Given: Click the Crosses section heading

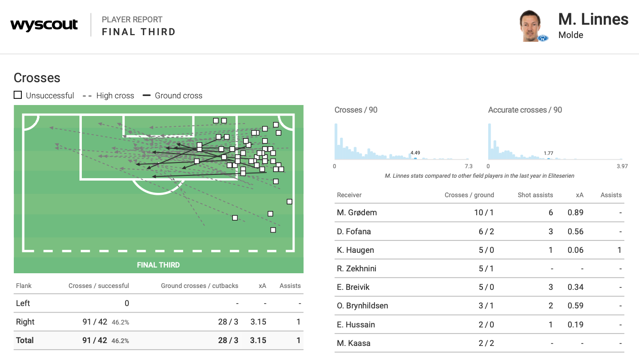Looking at the screenshot, I should 37,78.
